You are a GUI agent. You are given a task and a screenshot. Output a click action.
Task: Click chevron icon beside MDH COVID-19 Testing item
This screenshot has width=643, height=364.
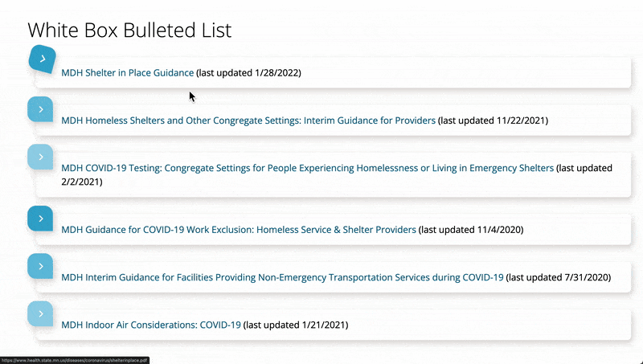[41, 156]
